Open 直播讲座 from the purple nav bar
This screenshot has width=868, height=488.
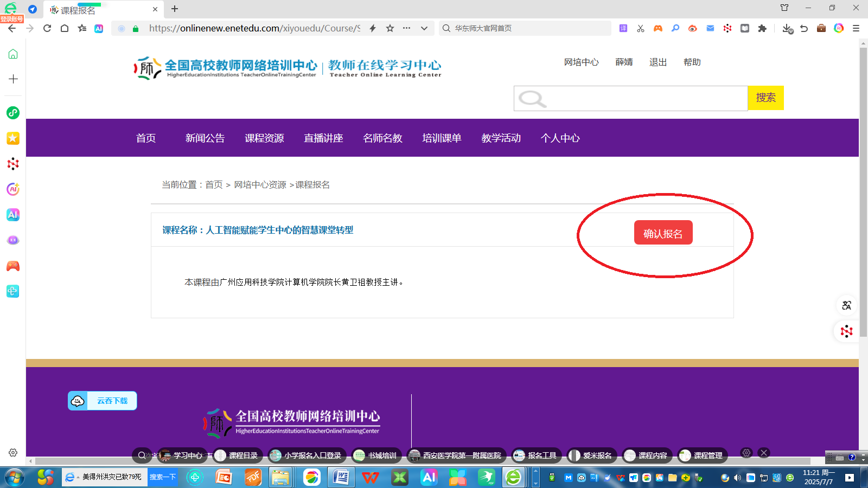(323, 138)
